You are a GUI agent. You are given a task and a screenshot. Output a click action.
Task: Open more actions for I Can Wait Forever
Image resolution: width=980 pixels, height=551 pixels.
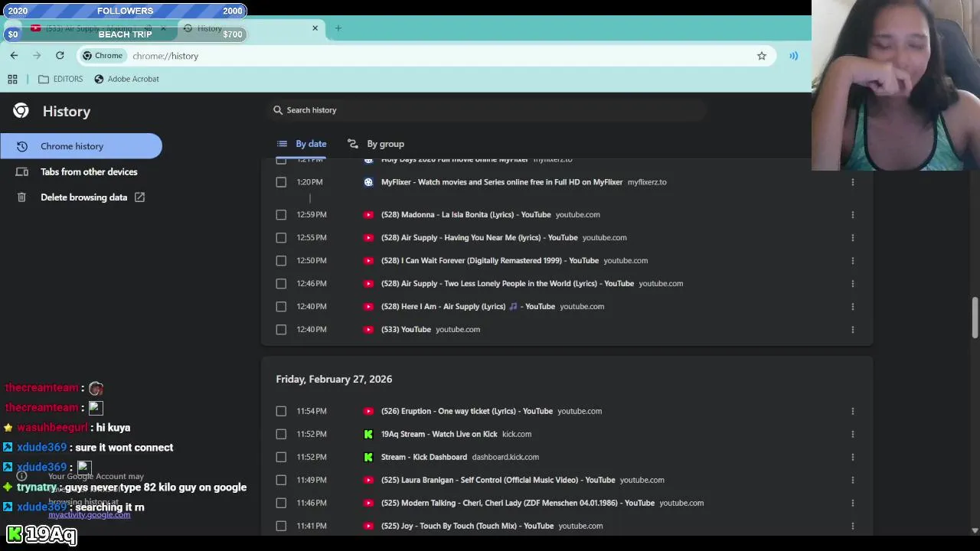pyautogui.click(x=852, y=261)
